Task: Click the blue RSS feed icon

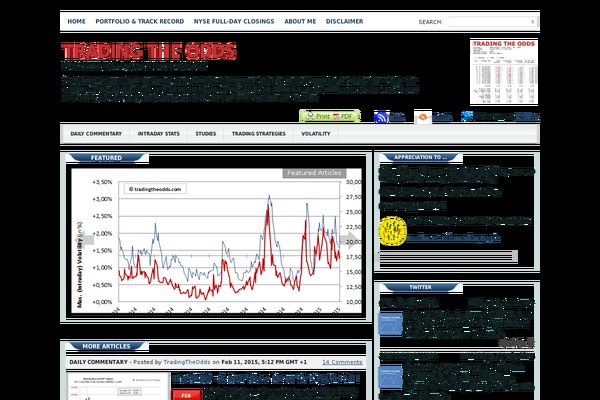Action: click(381, 116)
